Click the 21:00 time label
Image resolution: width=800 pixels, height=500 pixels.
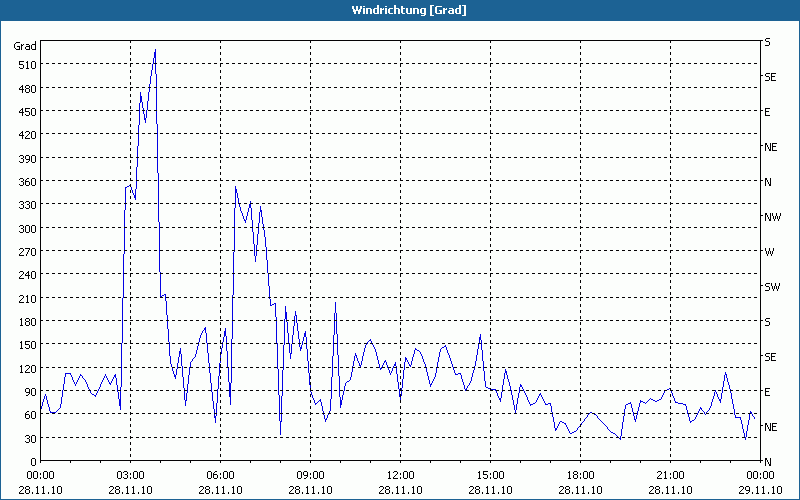coord(670,476)
